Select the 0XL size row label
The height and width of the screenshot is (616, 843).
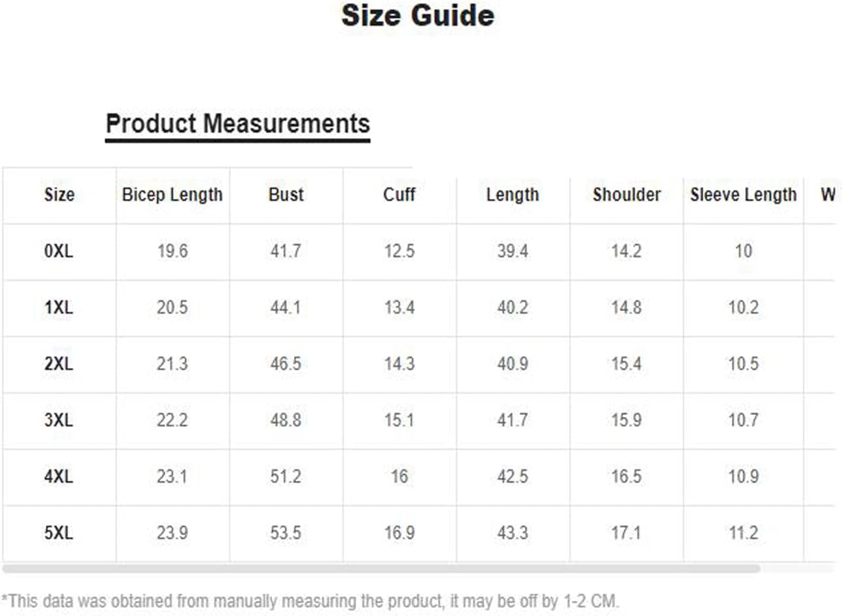click(59, 251)
